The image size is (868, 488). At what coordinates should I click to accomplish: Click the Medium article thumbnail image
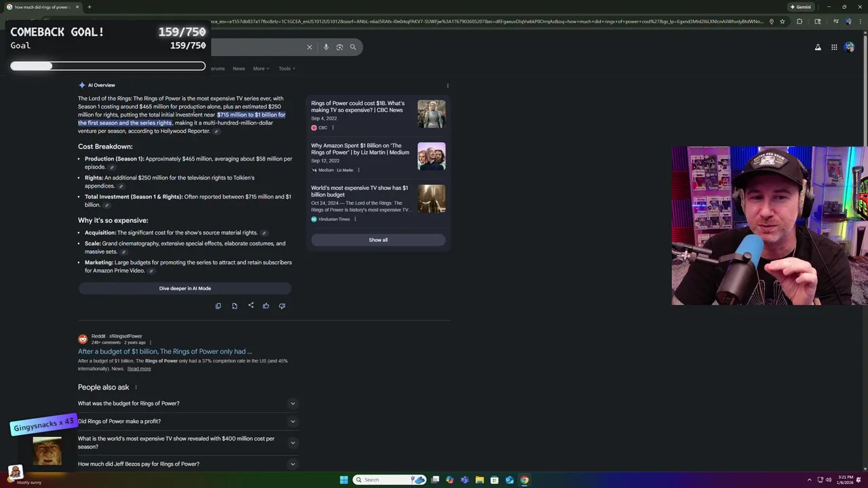click(431, 156)
